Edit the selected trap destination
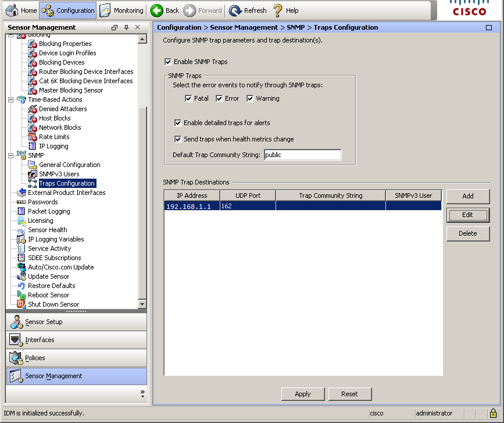Screen dimensions: 504x423 (468, 215)
